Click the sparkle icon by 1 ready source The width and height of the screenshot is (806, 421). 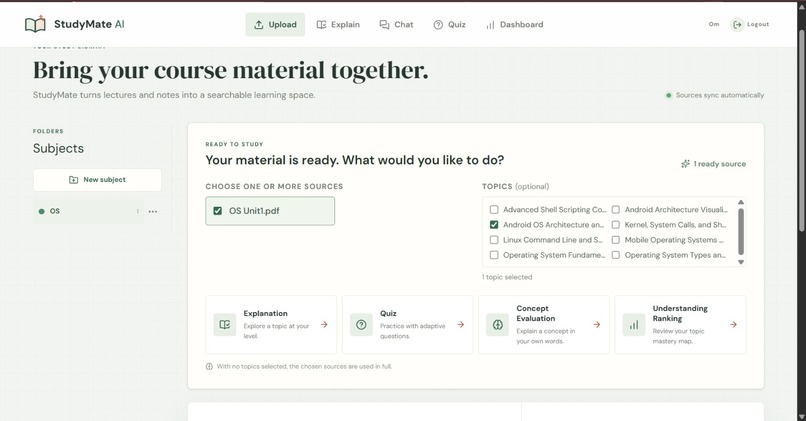(685, 164)
